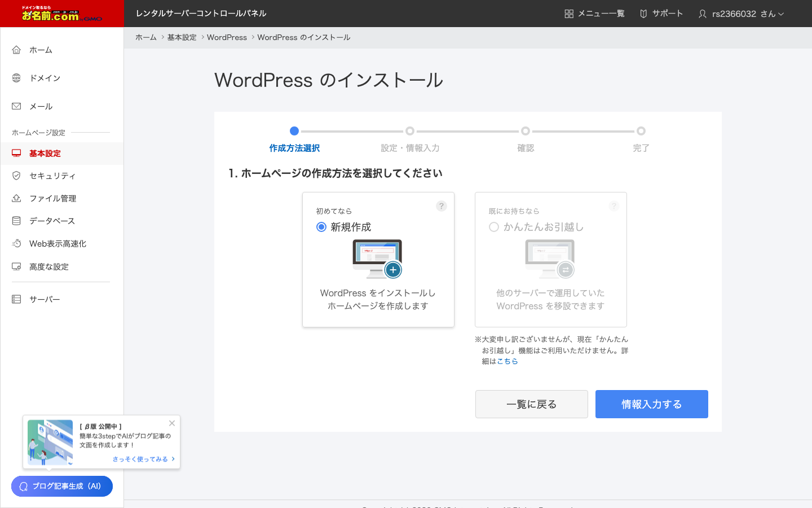Select the かんたんお引越し radio button
This screenshot has width=812, height=508.
click(x=494, y=227)
